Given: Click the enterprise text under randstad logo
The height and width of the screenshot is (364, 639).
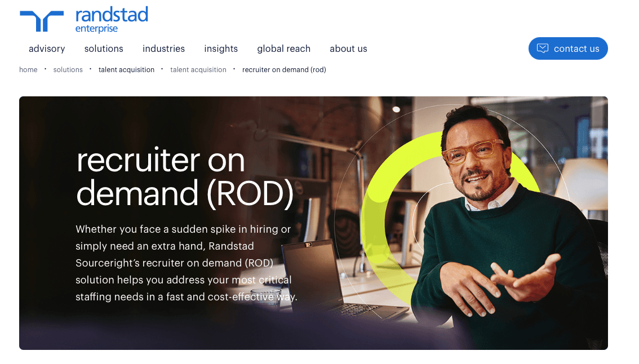Looking at the screenshot, I should 96,29.
